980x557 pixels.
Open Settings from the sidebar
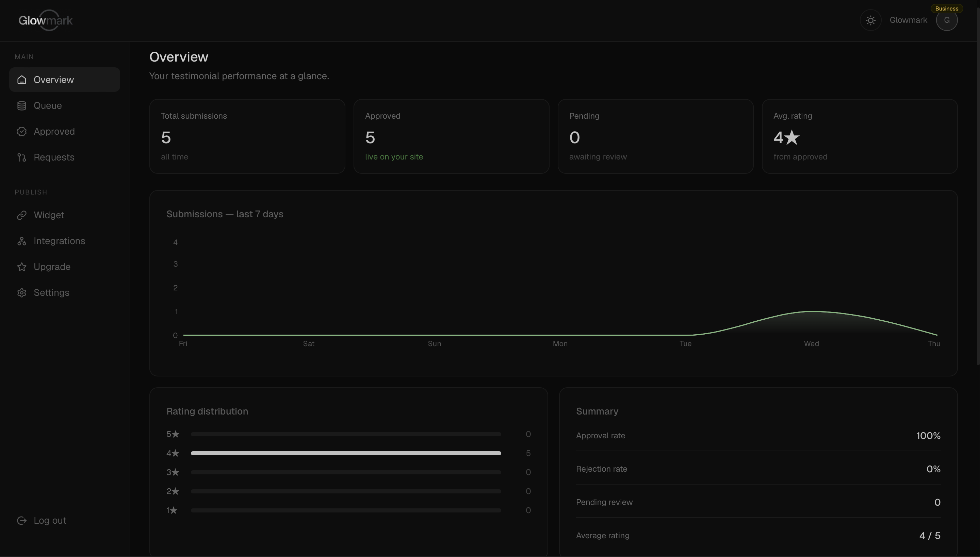pos(65,293)
